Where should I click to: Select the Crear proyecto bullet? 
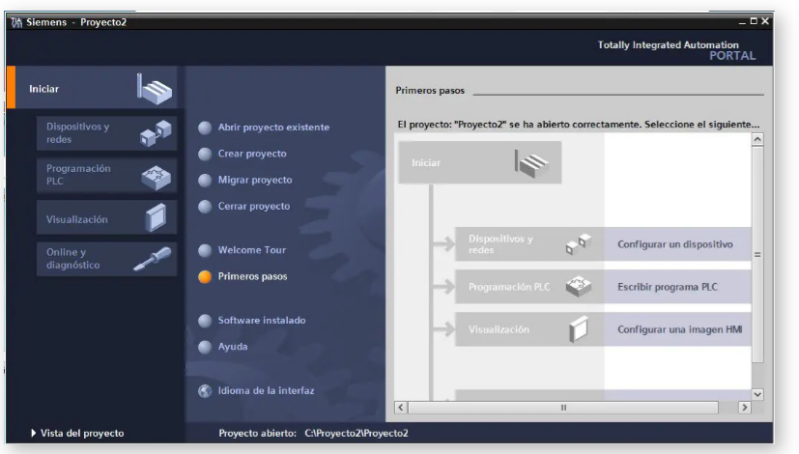tap(205, 154)
